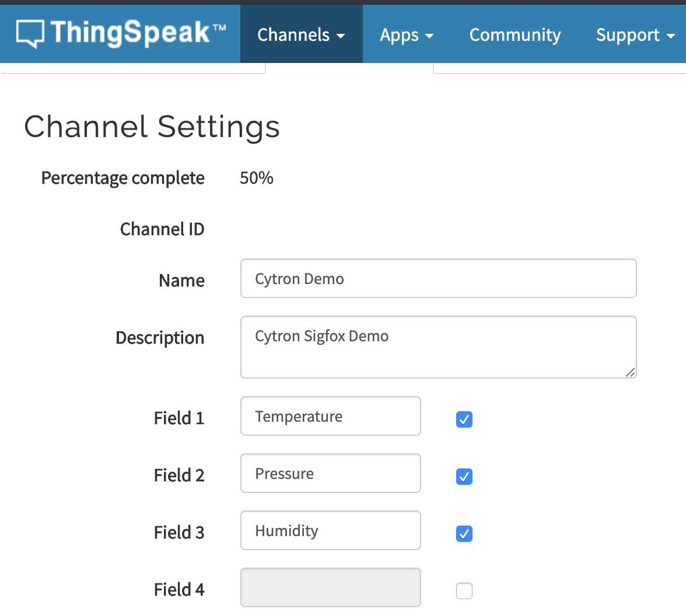
Task: Enable the Field 4 checkbox
Action: point(464,590)
